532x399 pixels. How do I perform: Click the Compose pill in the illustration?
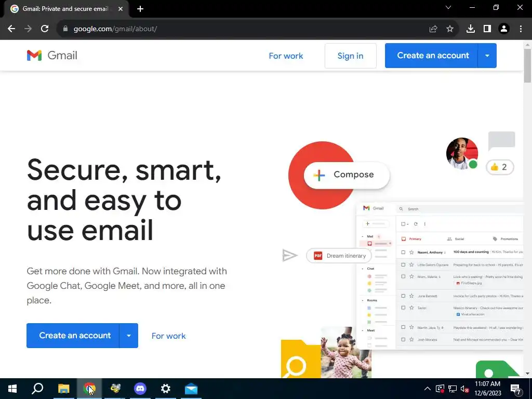tap(347, 175)
